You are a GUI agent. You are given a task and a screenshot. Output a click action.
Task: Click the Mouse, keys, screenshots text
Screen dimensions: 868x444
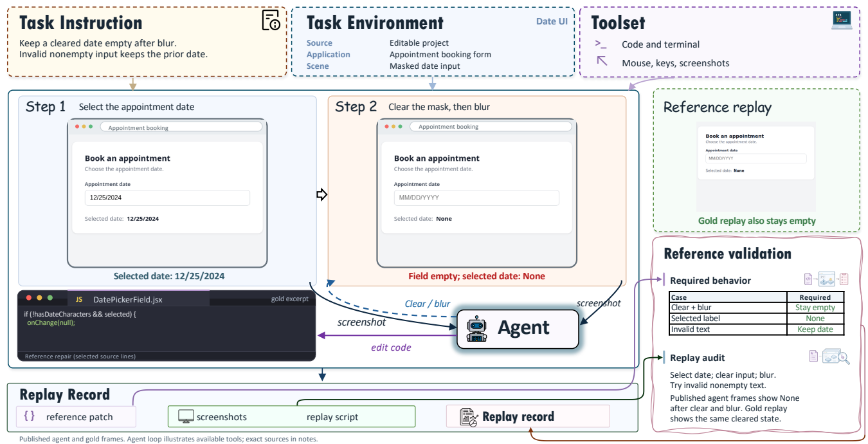click(x=676, y=63)
